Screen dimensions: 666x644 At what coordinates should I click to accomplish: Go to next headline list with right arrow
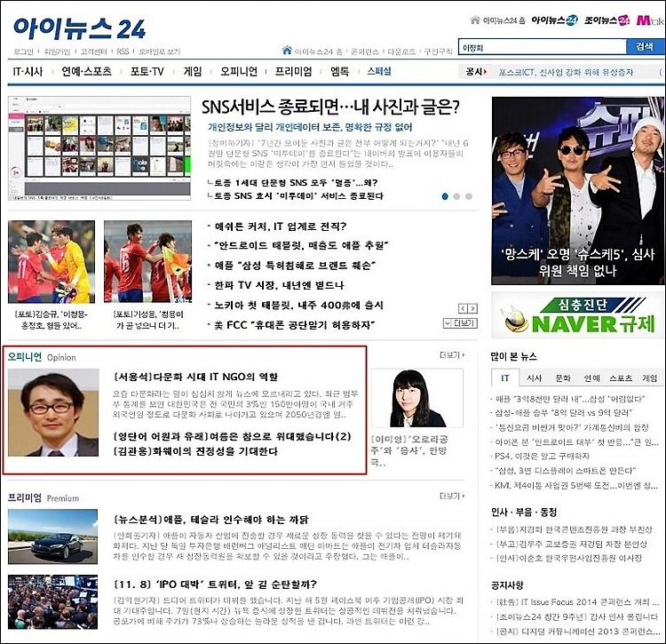(x=472, y=308)
